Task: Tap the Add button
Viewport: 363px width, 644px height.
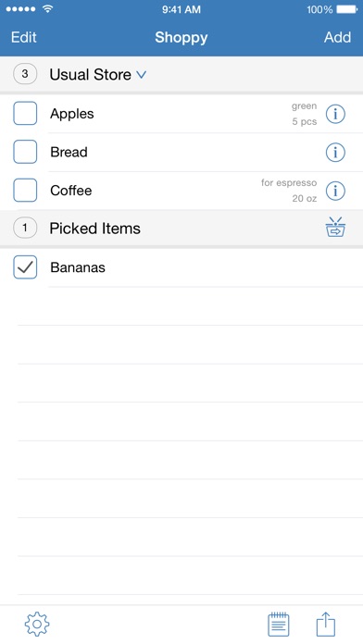Action: tap(337, 37)
